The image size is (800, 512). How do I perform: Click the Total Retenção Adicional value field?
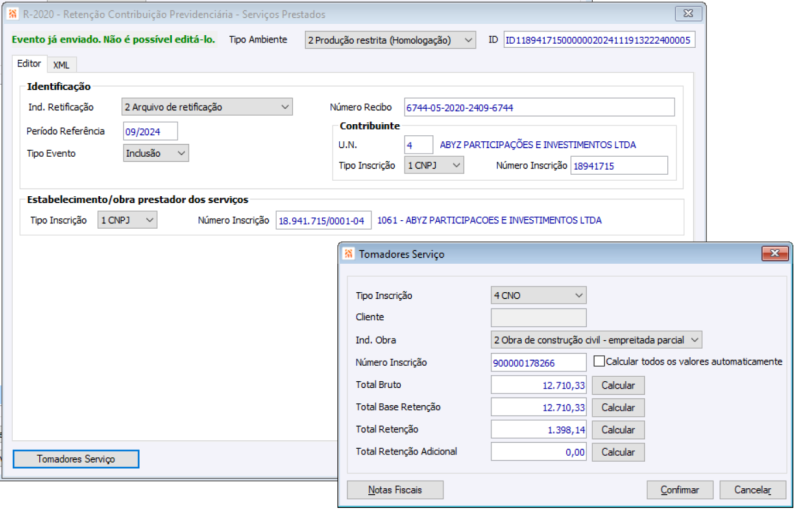pos(538,452)
